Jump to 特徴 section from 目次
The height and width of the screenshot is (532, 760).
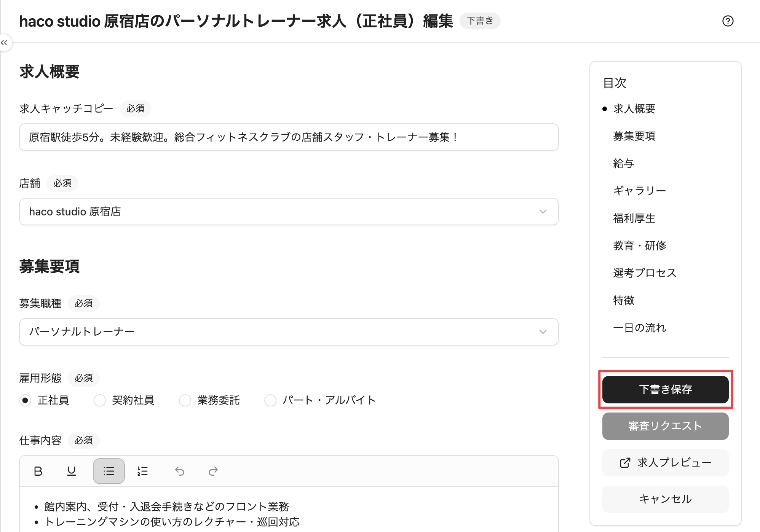(x=623, y=301)
